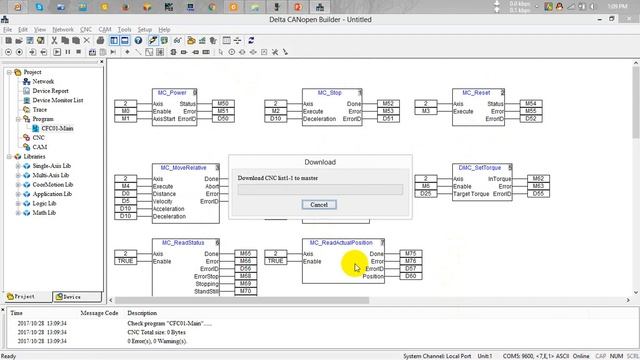Image resolution: width=640 pixels, height=360 pixels.
Task: Open the CAM menu
Action: (x=105, y=29)
